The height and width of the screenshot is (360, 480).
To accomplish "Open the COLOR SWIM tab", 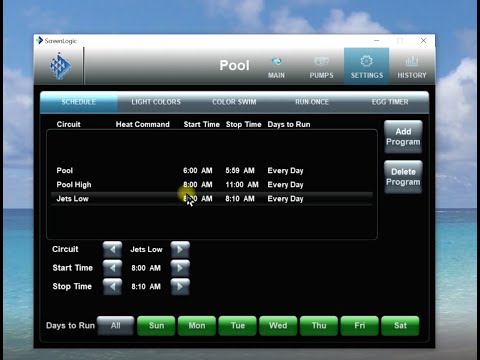I will coord(234,102).
